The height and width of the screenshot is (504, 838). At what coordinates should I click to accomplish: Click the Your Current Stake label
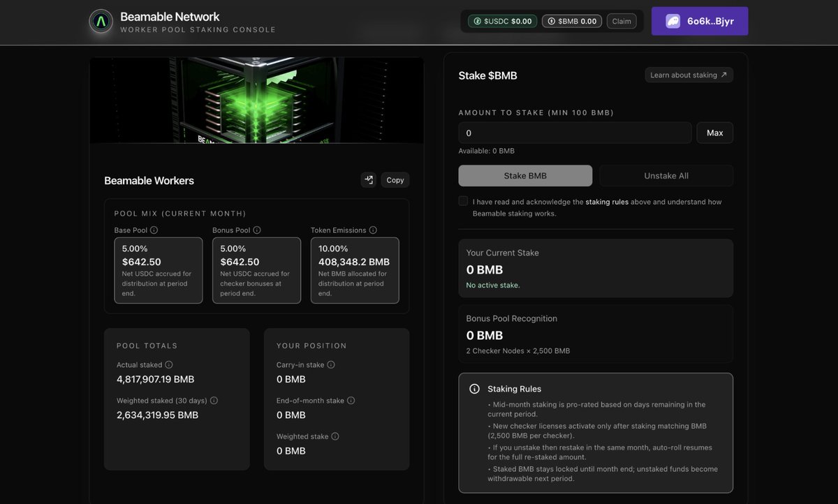503,253
